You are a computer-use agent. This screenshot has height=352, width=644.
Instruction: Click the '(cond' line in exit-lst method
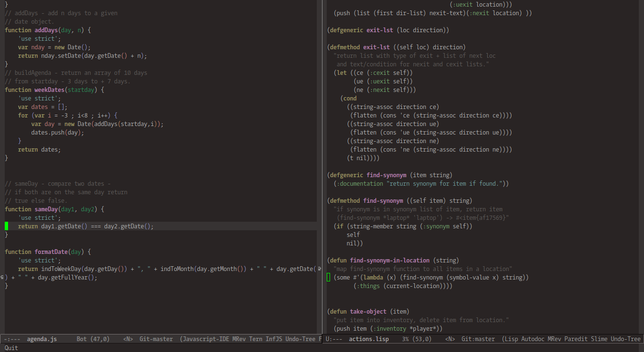(349, 99)
